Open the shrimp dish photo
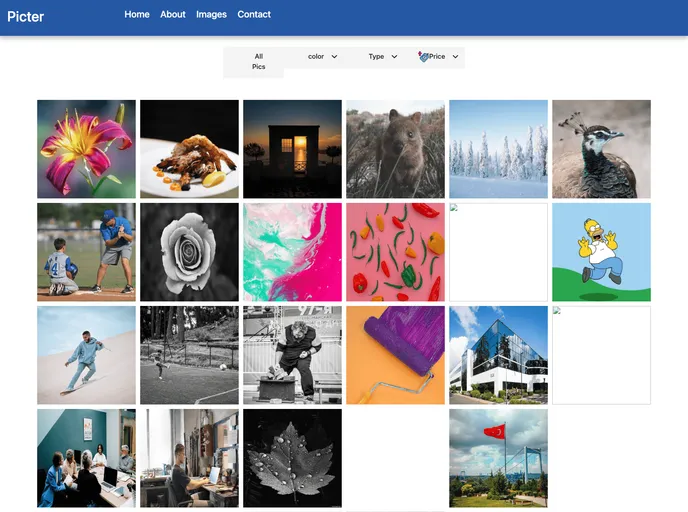Image resolution: width=688 pixels, height=512 pixels. coord(189,149)
